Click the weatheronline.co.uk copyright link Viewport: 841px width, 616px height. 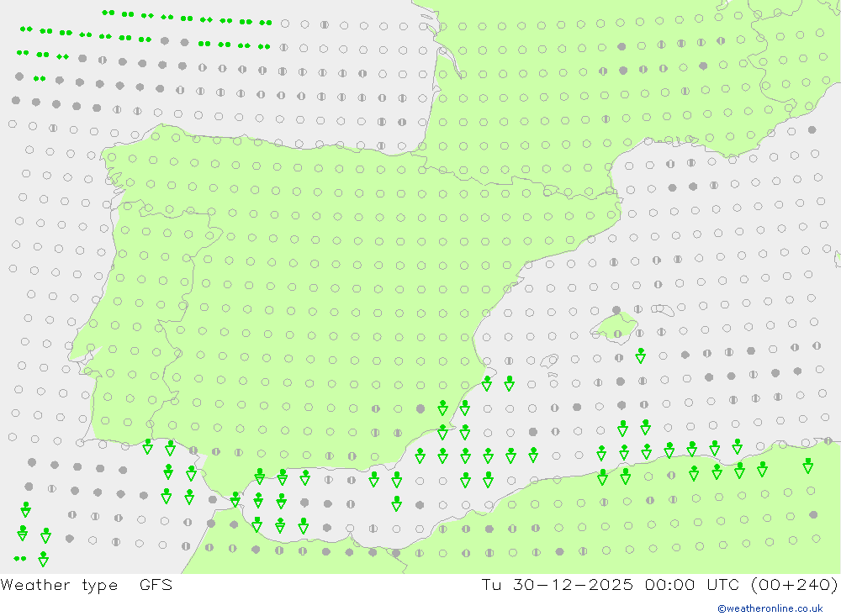[770, 608]
